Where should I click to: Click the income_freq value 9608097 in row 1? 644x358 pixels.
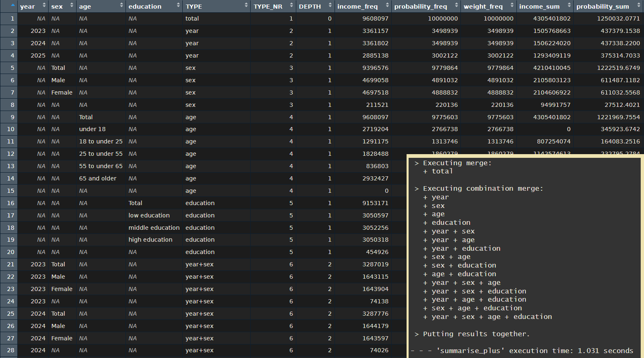coord(375,18)
